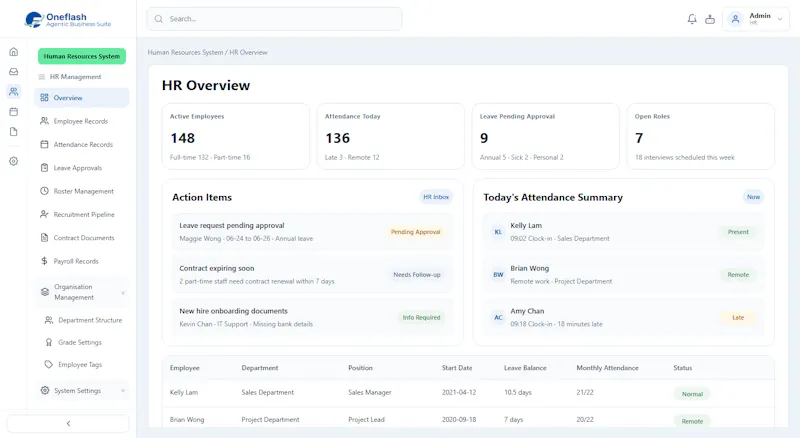Click the Now badge in attendance summary
The height and width of the screenshot is (438, 800).
tap(753, 197)
